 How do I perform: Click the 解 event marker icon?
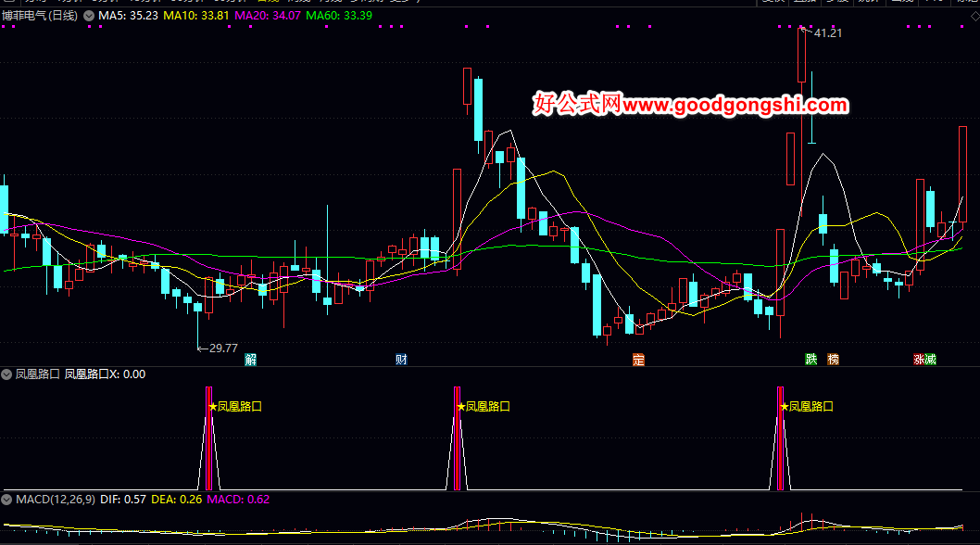[x=251, y=359]
